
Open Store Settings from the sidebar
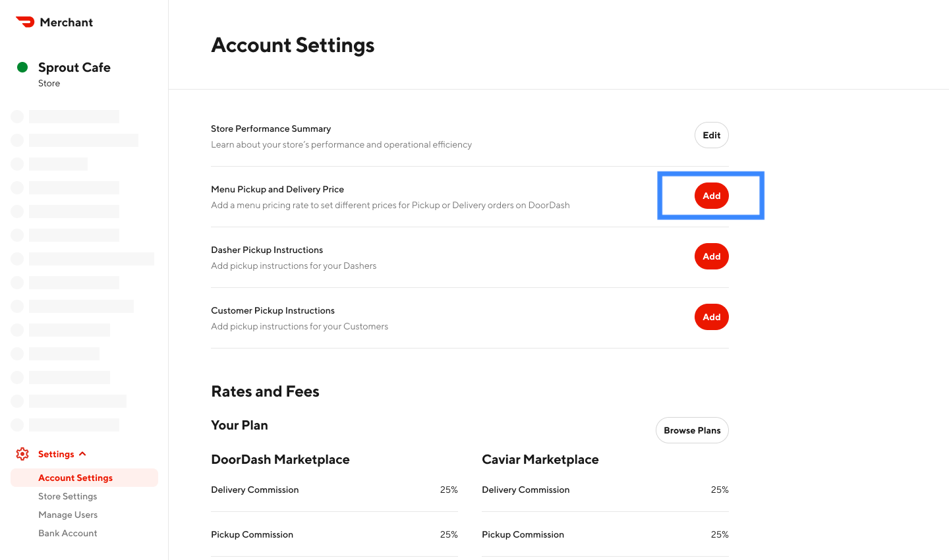point(67,496)
